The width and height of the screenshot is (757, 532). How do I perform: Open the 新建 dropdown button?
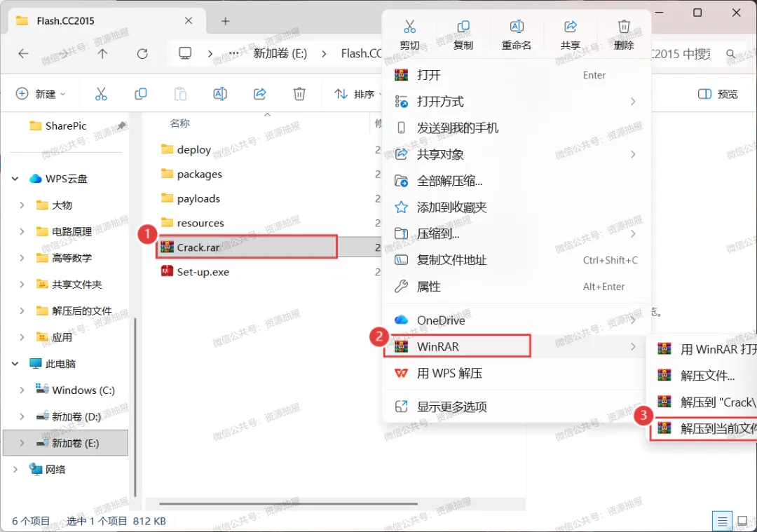pyautogui.click(x=41, y=94)
